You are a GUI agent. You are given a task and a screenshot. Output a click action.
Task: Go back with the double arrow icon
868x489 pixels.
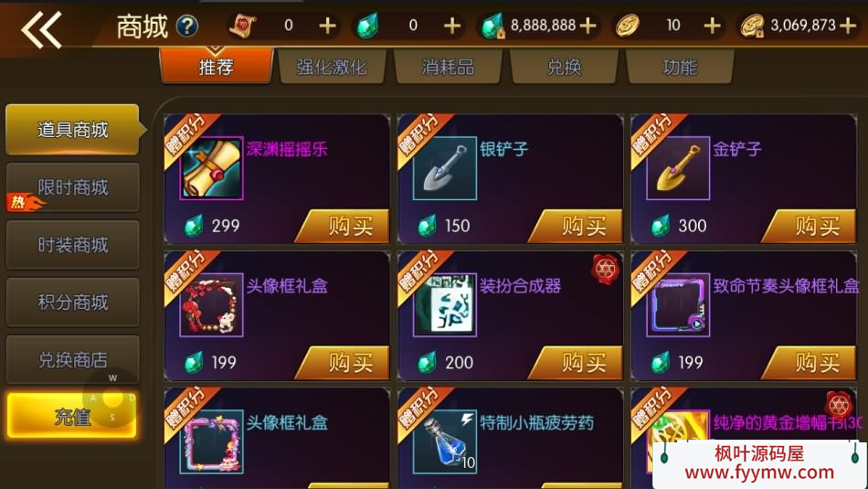(x=41, y=29)
